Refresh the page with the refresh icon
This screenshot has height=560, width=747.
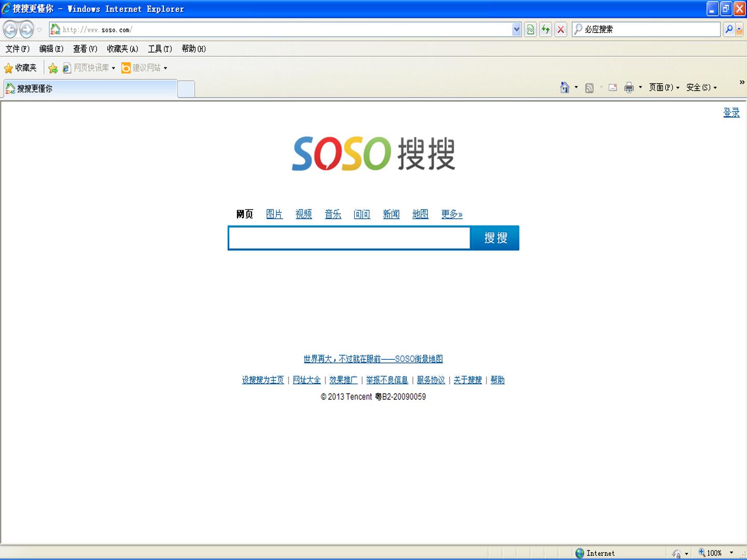(x=545, y=30)
